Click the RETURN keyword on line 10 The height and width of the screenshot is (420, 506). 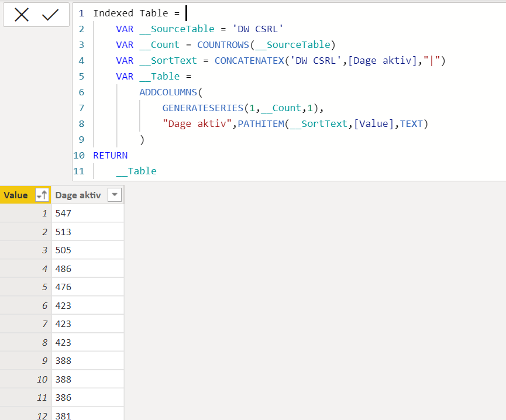point(111,156)
